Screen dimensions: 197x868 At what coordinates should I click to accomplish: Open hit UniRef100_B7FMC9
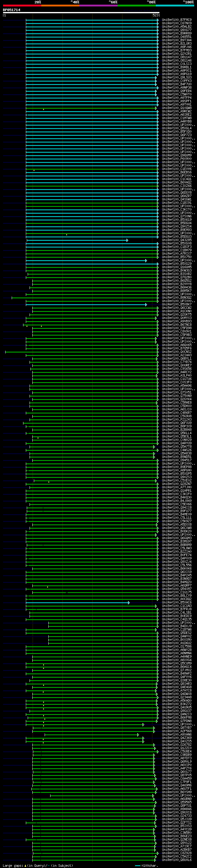click(x=177, y=20)
